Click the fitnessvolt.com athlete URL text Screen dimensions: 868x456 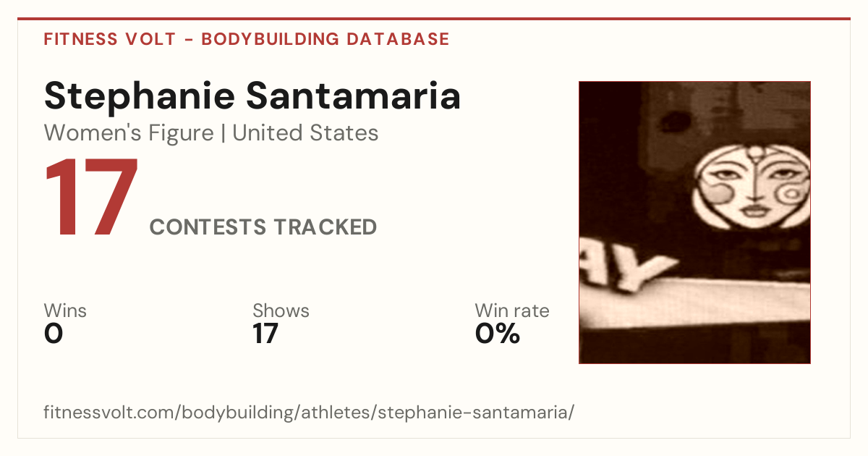pos(310,413)
